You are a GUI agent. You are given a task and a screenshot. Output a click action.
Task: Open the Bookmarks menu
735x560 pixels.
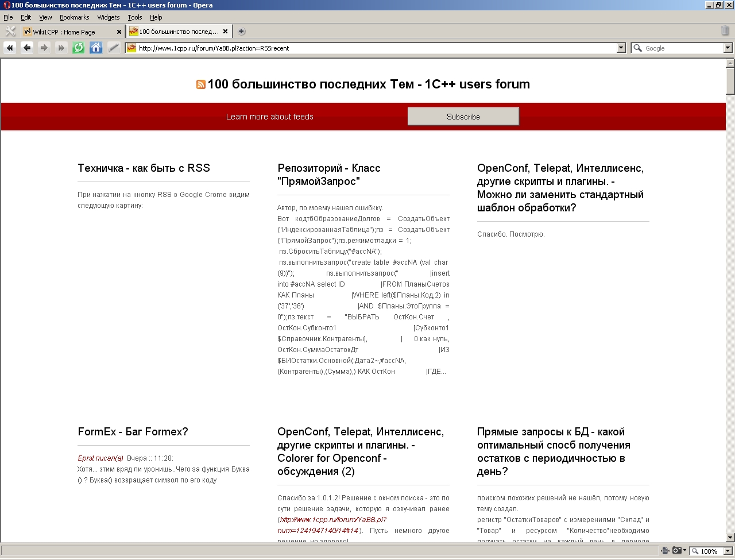tap(74, 17)
